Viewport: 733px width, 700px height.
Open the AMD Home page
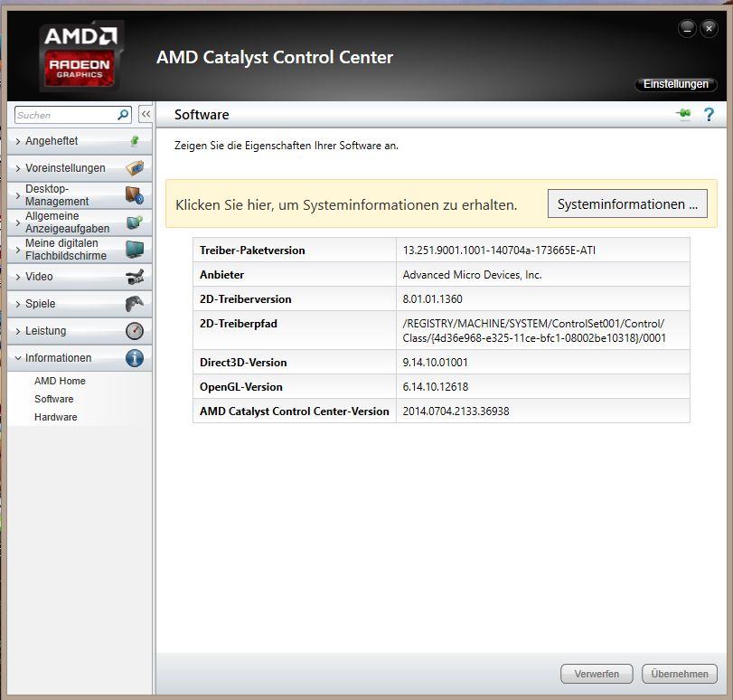[x=60, y=381]
